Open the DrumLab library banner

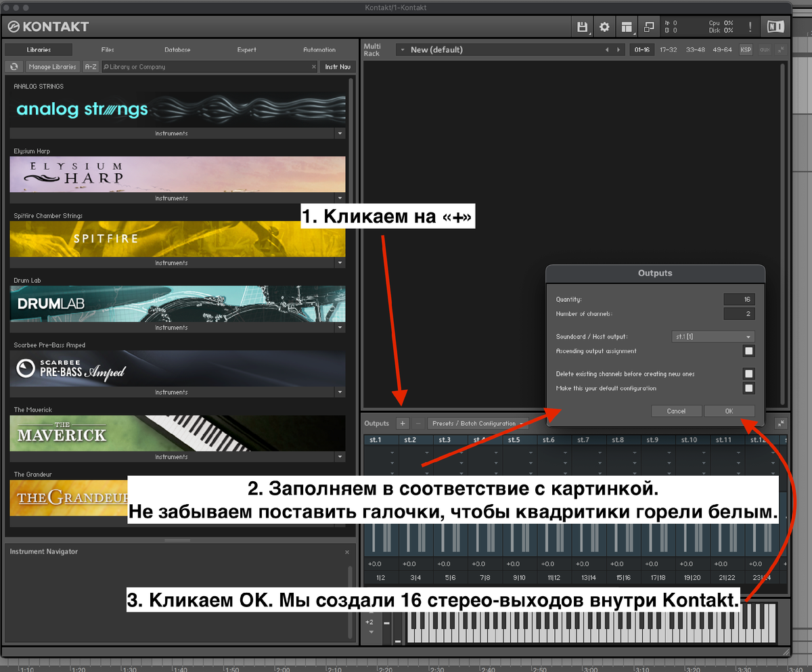(178, 303)
